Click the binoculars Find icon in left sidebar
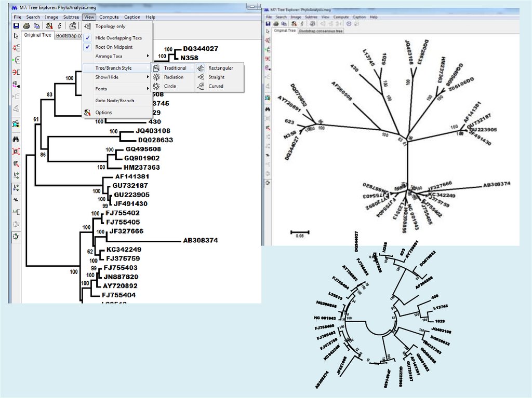 pyautogui.click(x=16, y=139)
